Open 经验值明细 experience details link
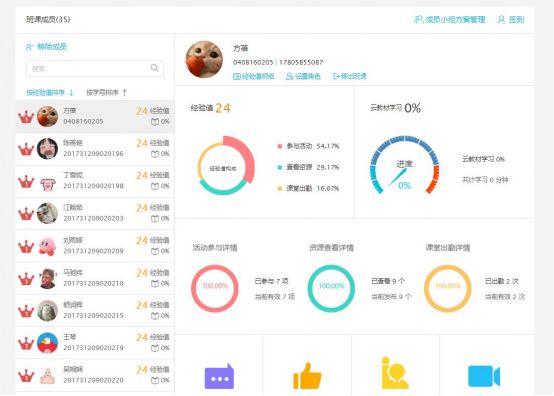Viewport: 554px width, 396px height. tap(254, 76)
